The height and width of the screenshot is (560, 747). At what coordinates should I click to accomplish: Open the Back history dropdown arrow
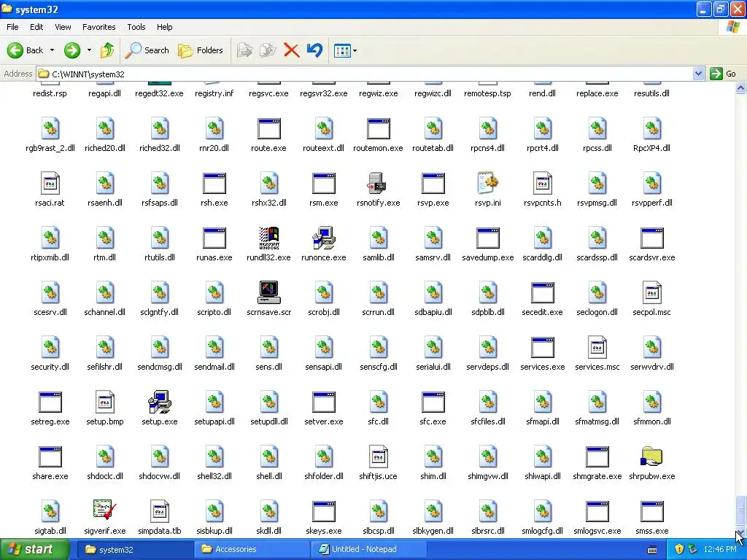52,50
